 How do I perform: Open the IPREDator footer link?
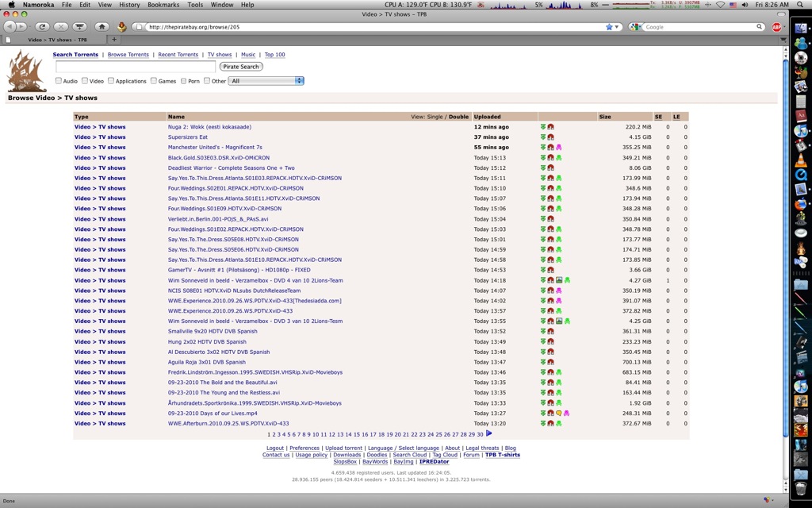[x=434, y=461]
